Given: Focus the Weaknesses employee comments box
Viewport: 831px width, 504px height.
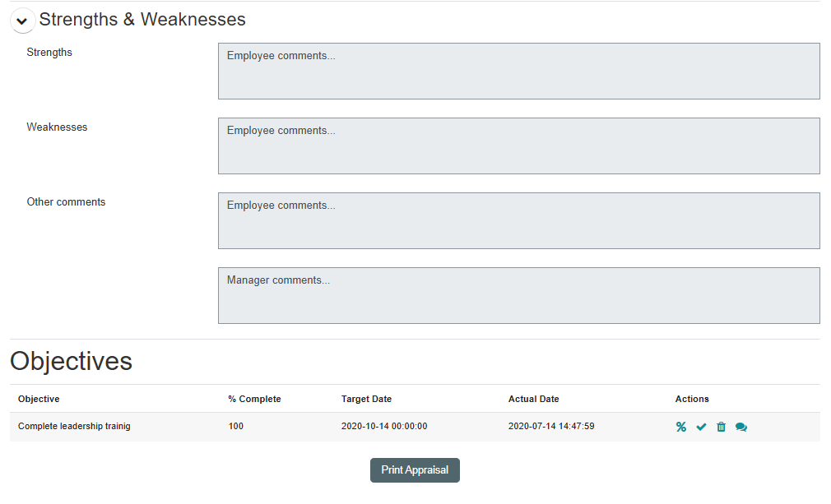Looking at the screenshot, I should pos(518,146).
